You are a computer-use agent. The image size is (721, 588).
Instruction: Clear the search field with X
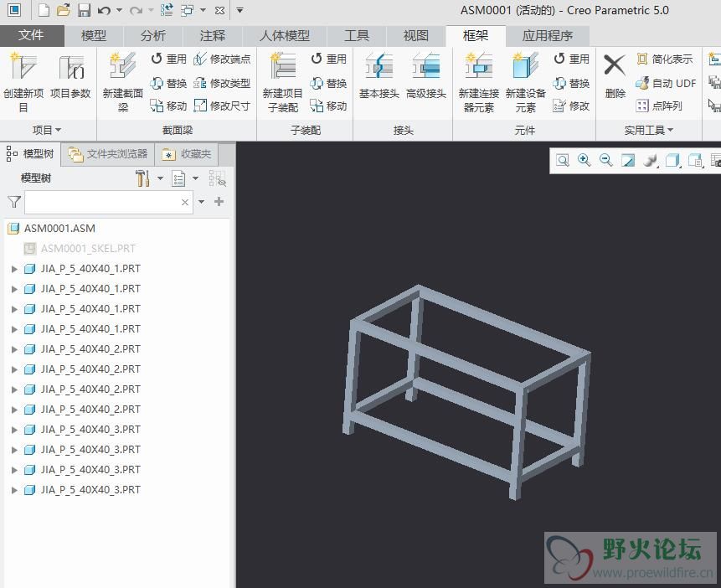tap(185, 202)
